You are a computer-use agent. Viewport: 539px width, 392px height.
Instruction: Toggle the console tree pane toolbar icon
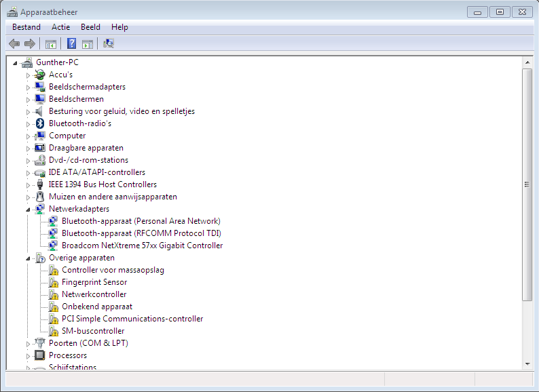click(x=51, y=44)
